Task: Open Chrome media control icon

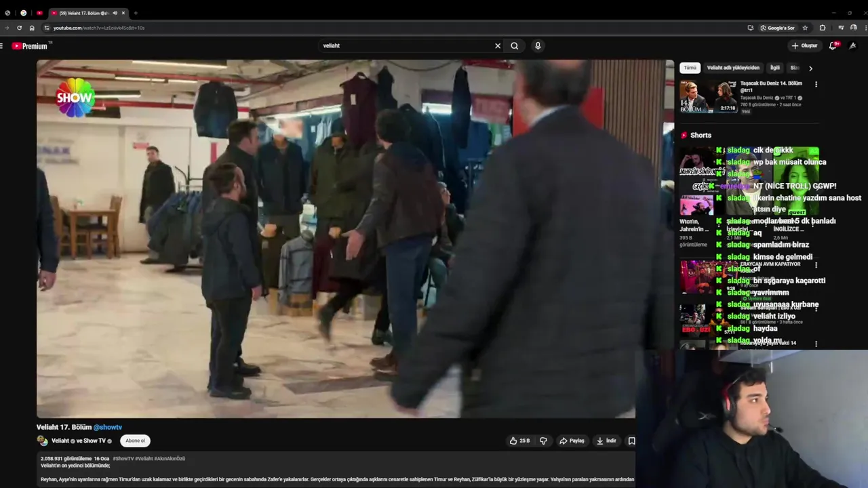Action: pyautogui.click(x=841, y=28)
